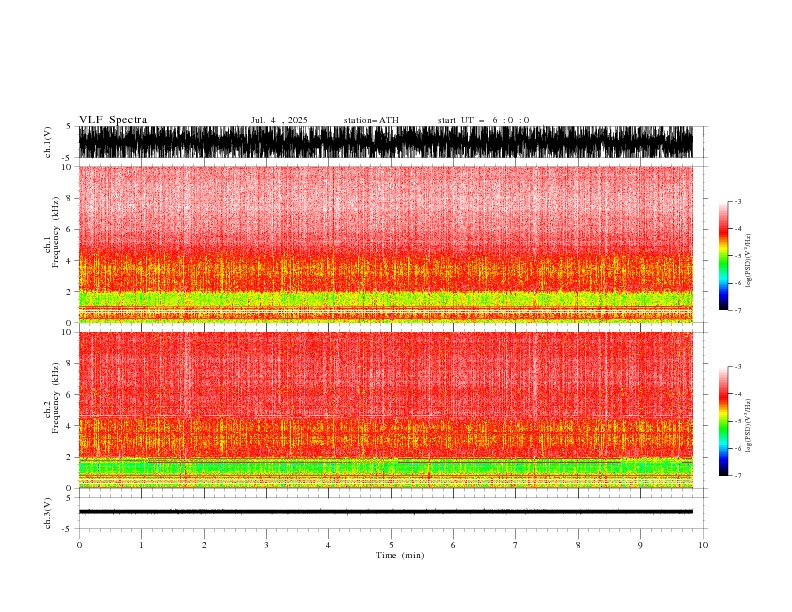Click the "-3" tick on ch.1 colorbar
This screenshot has width=792, height=612.
[737, 201]
